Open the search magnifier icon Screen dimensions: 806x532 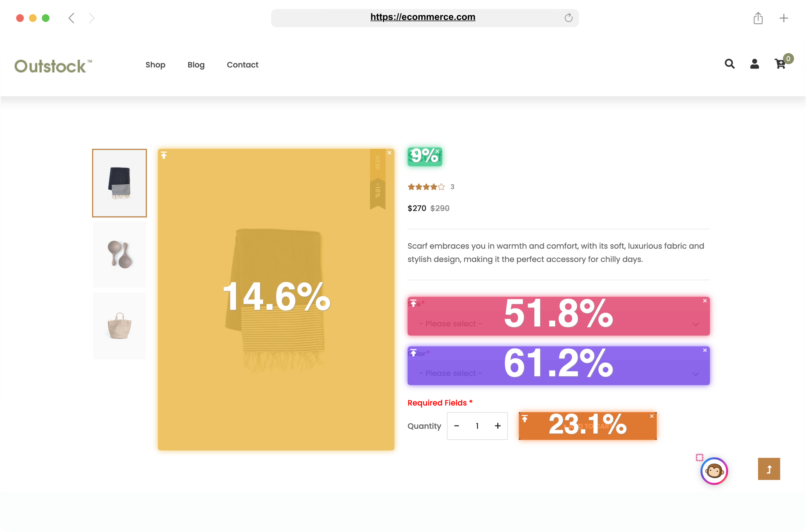729,64
